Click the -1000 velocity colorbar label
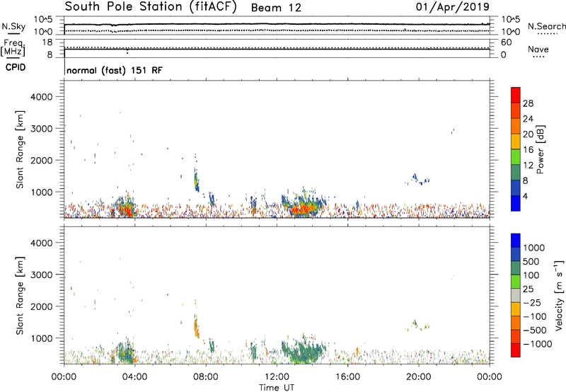566x392 pixels. coord(537,344)
